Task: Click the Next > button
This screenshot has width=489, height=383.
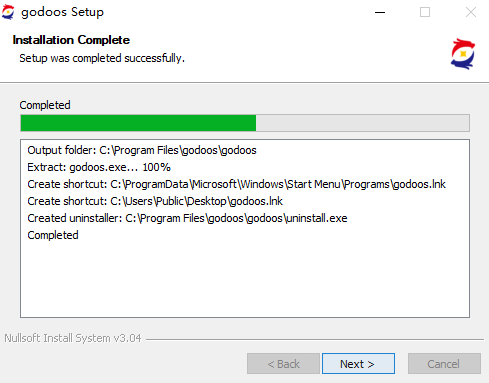Action: point(358,364)
